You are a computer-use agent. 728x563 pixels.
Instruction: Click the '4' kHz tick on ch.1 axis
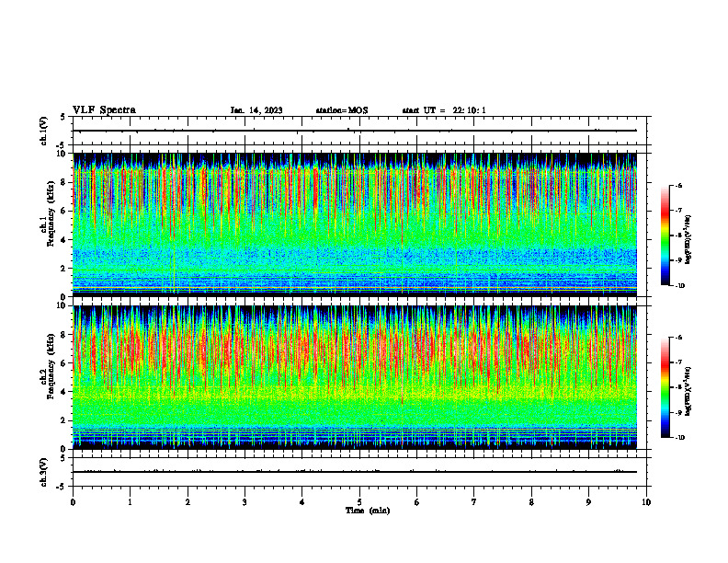[x=64, y=240]
